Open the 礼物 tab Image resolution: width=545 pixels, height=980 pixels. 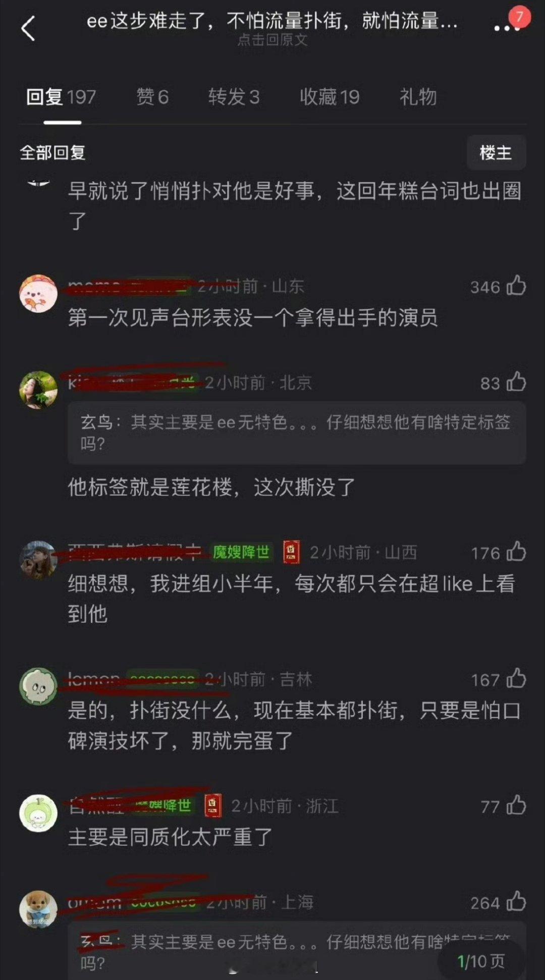coord(418,97)
